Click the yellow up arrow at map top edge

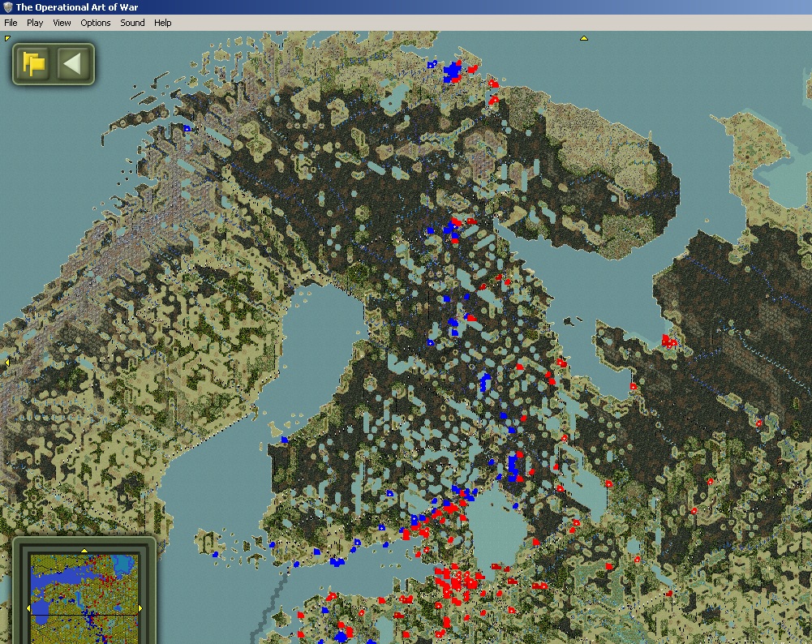(x=583, y=38)
